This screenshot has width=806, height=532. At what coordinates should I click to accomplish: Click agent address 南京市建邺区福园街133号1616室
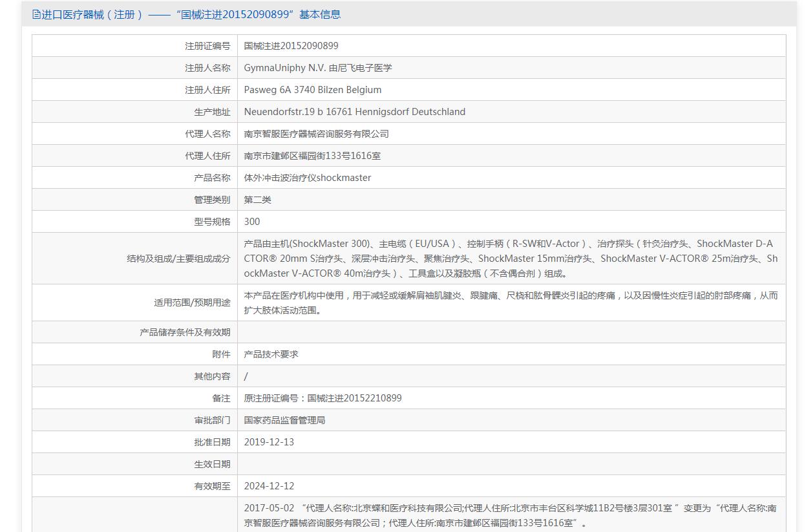(x=312, y=156)
